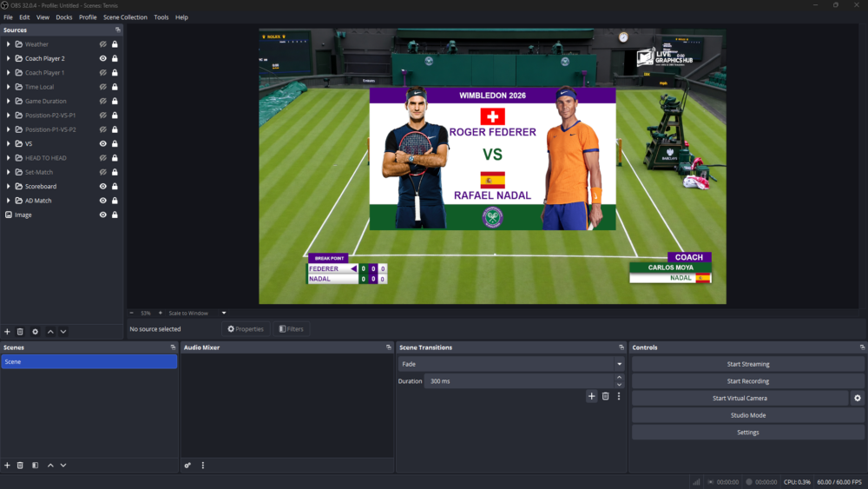868x489 pixels.
Task: Unlock the Weather source lock icon
Action: pyautogui.click(x=115, y=44)
